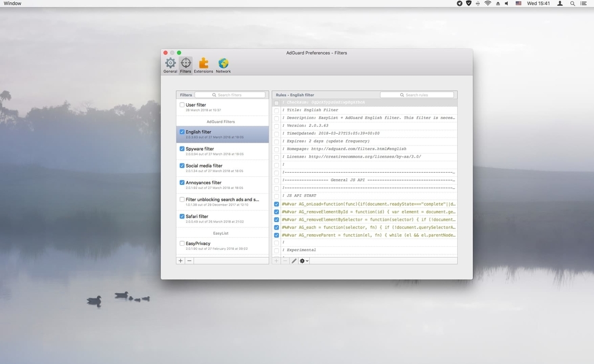Select the '! Checksum' rule line
This screenshot has width=594, height=364.
(364, 103)
